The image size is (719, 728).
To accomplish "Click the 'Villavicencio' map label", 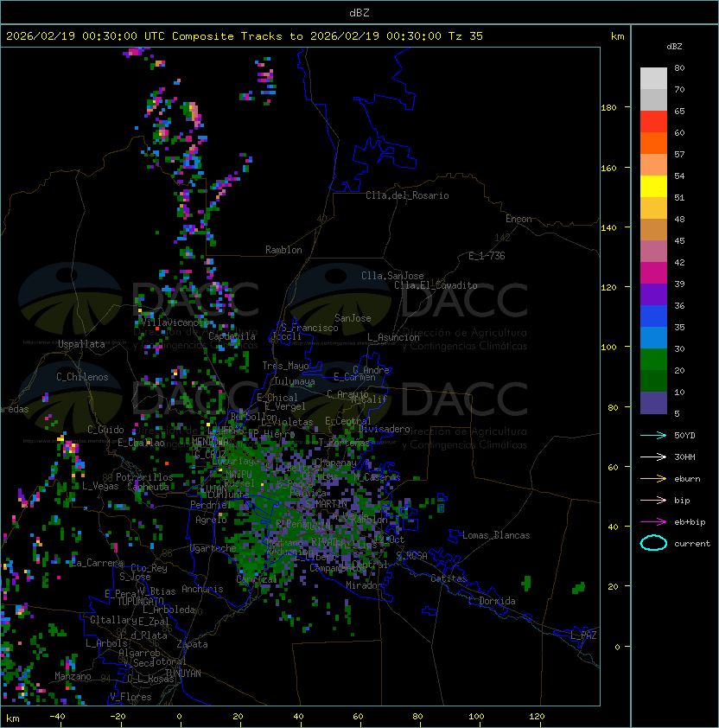I will [x=174, y=322].
